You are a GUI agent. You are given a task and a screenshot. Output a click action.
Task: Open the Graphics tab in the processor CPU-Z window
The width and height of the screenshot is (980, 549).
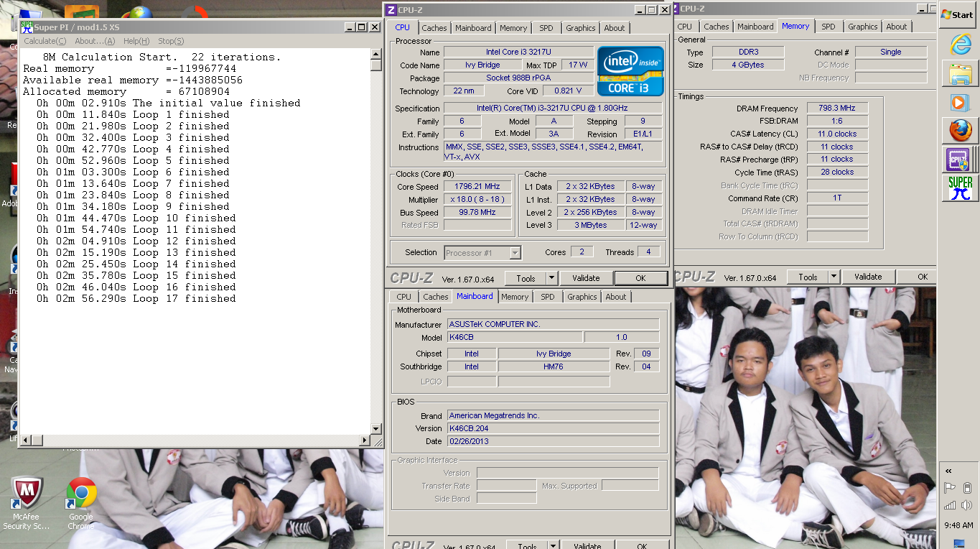(580, 28)
